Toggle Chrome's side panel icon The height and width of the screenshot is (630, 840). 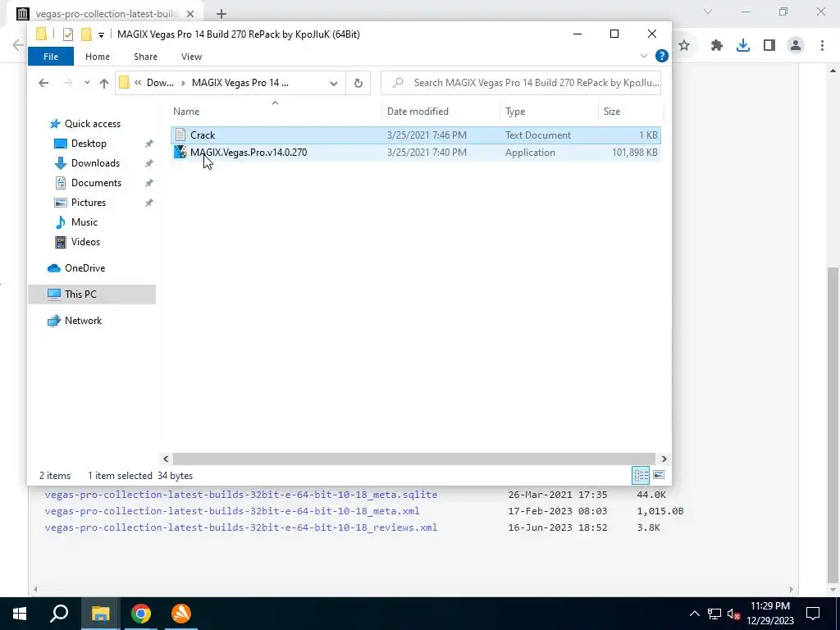pos(769,46)
